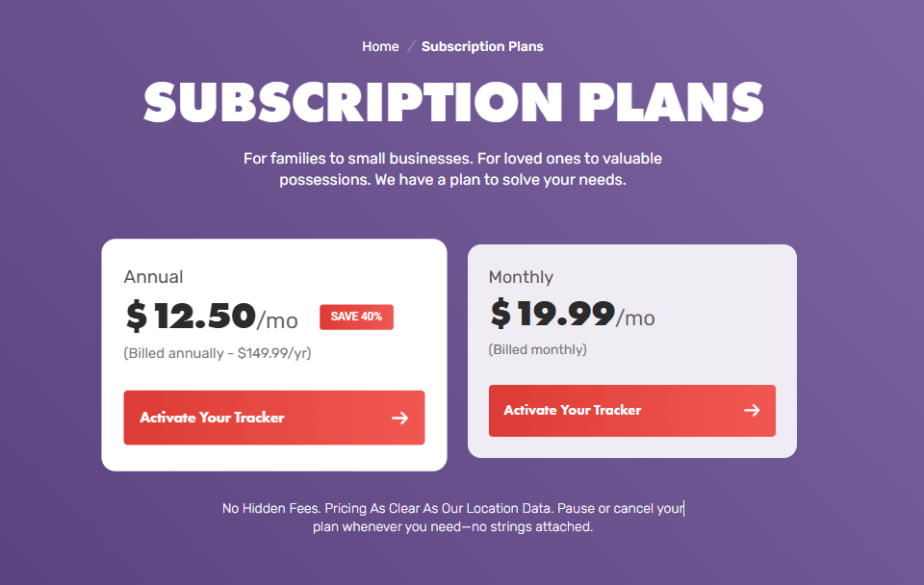Click the Subscription Plans breadcrumb
This screenshot has height=585, width=924.
[x=482, y=45]
